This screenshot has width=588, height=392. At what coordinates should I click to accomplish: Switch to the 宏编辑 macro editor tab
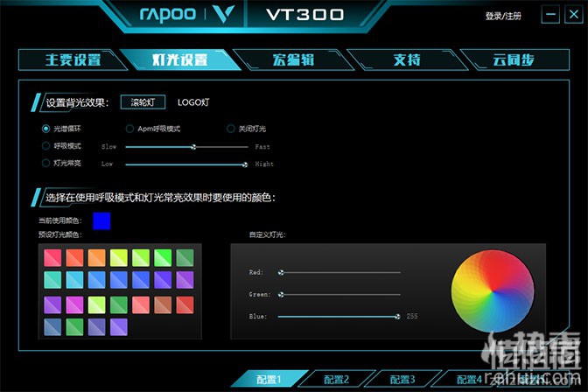pos(294,60)
